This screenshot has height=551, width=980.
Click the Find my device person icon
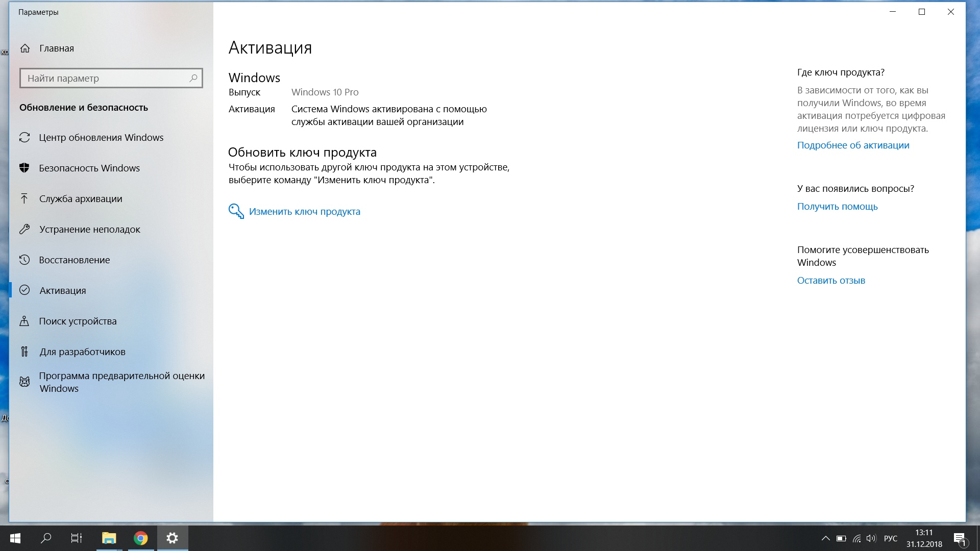[24, 321]
